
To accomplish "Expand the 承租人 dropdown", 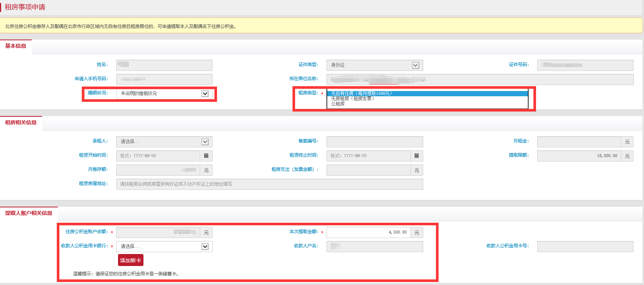I will [205, 142].
